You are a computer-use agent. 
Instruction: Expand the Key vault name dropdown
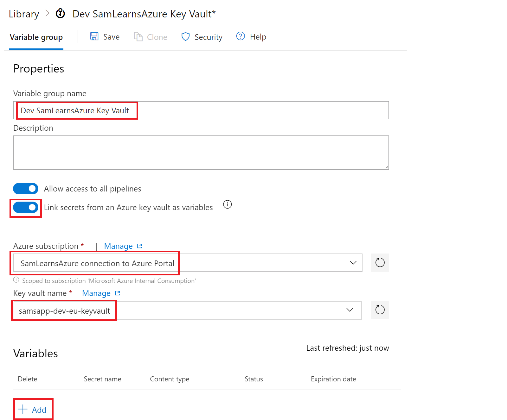pos(350,310)
